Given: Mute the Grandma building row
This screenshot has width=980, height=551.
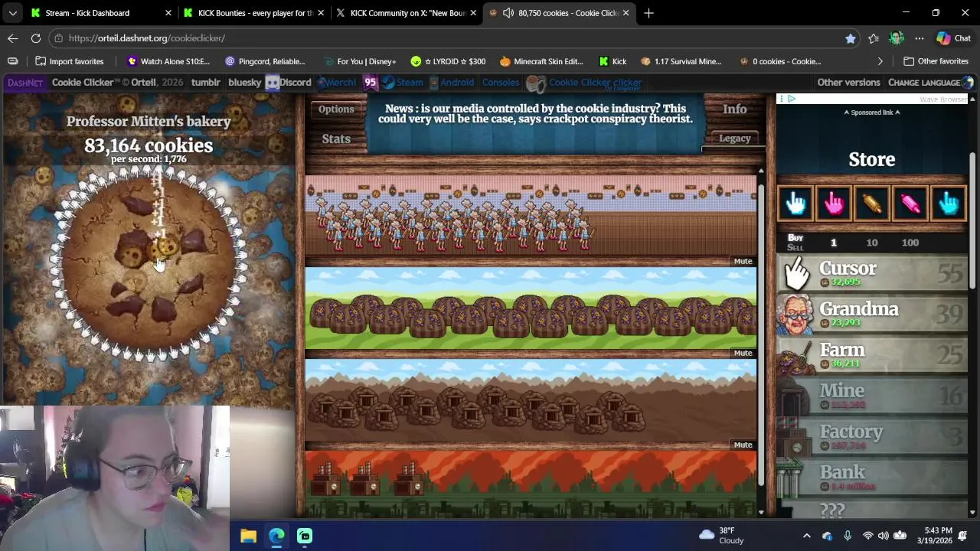Looking at the screenshot, I should [743, 261].
